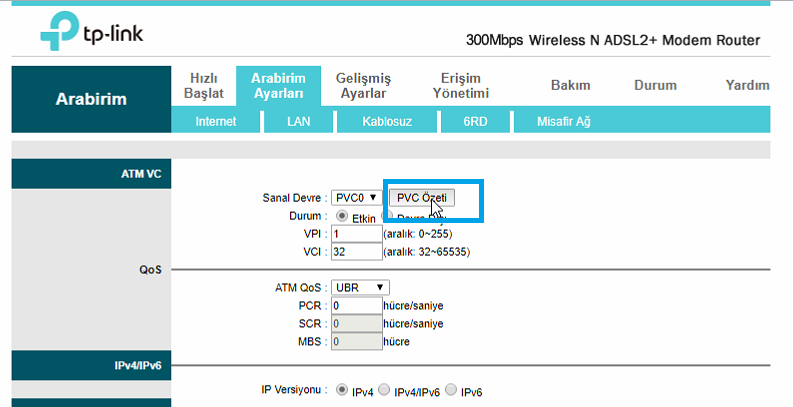Open the Erişim Yönetimi tab
This screenshot has width=793, height=407.
click(x=461, y=86)
